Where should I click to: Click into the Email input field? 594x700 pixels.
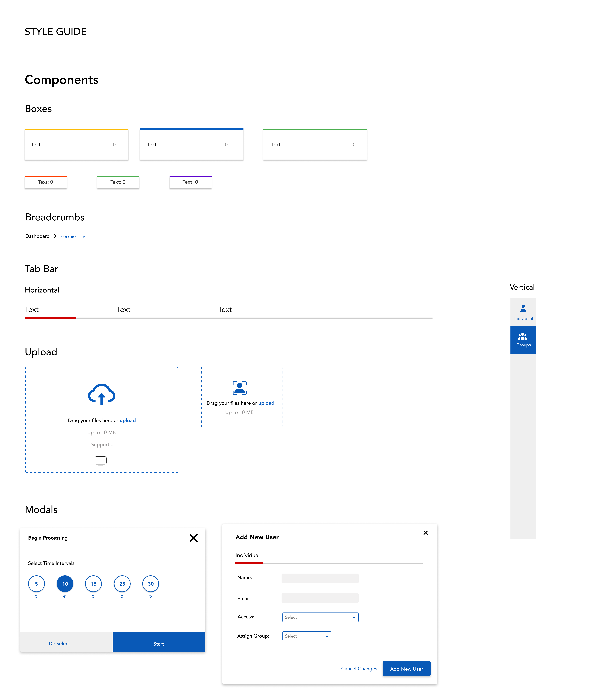click(320, 598)
